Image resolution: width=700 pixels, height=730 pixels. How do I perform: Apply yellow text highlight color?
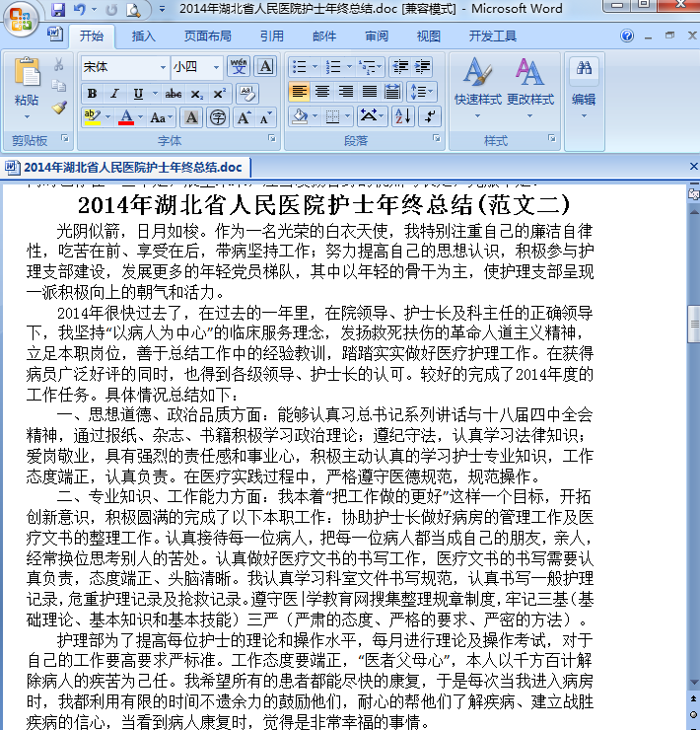92,116
